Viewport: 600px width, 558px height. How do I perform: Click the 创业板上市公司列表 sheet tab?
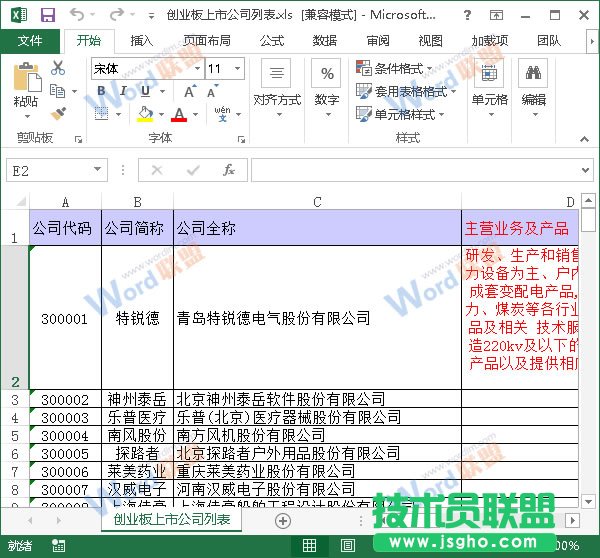click(172, 519)
